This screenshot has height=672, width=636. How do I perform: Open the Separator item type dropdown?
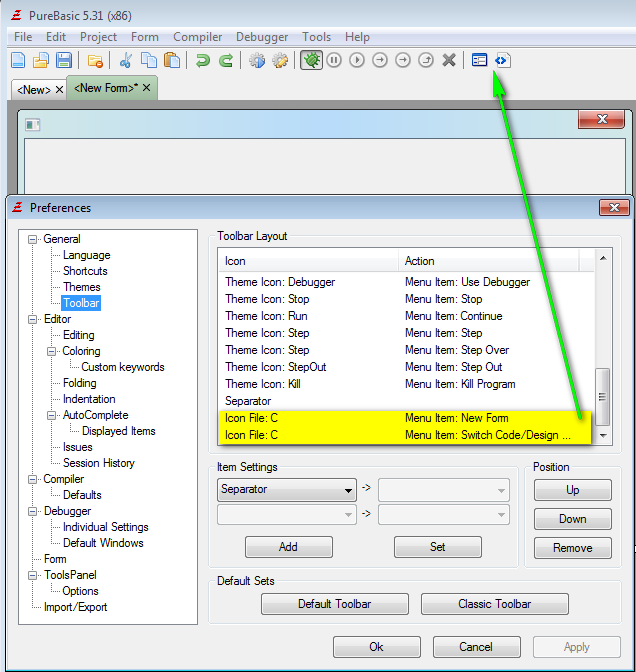(287, 489)
